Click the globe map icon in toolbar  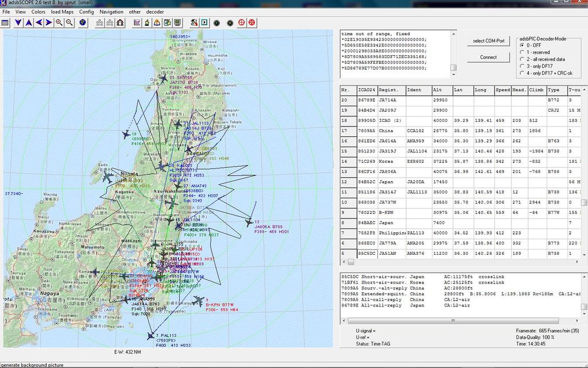[83, 22]
